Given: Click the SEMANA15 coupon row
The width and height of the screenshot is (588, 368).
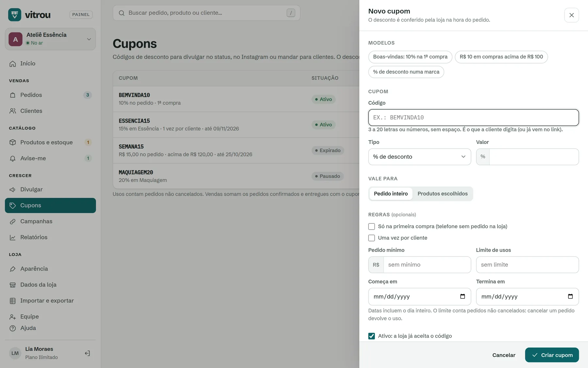Looking at the screenshot, I should 236,150.
